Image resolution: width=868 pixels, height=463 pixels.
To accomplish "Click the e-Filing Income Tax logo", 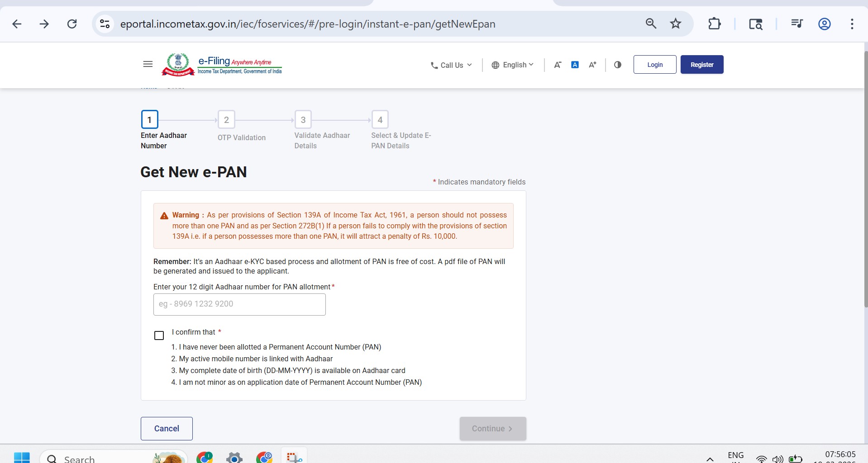I will pyautogui.click(x=221, y=64).
